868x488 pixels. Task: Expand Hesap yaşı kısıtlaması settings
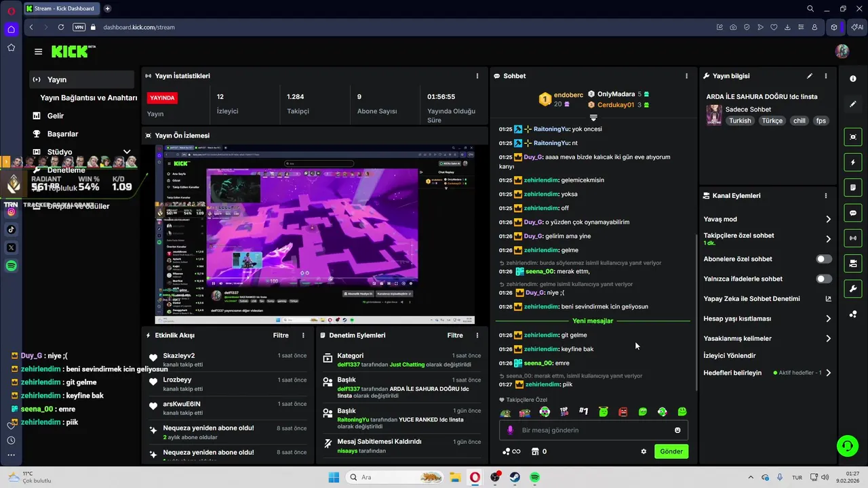[828, 319]
